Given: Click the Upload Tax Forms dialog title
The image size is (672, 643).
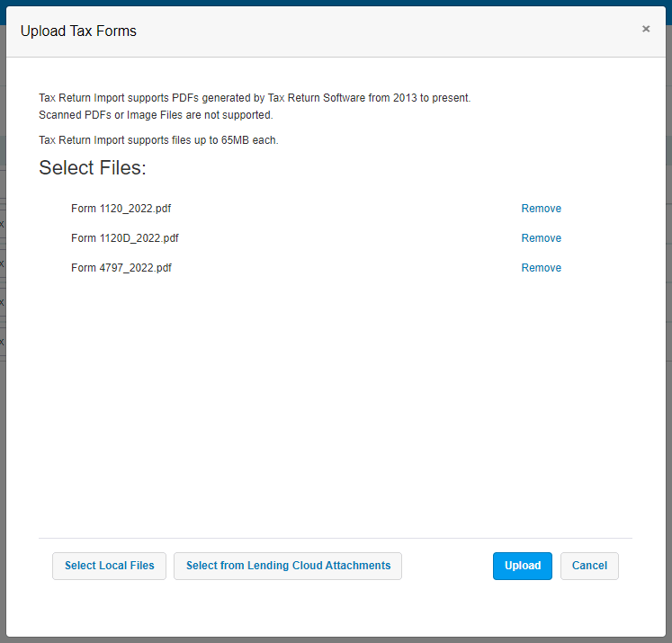Looking at the screenshot, I should pos(78,31).
